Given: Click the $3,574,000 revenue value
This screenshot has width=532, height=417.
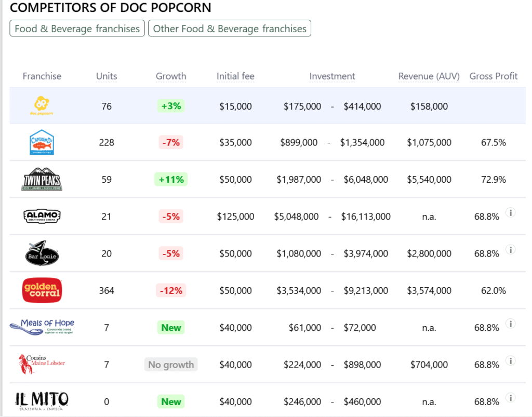Looking at the screenshot, I should tap(429, 290).
